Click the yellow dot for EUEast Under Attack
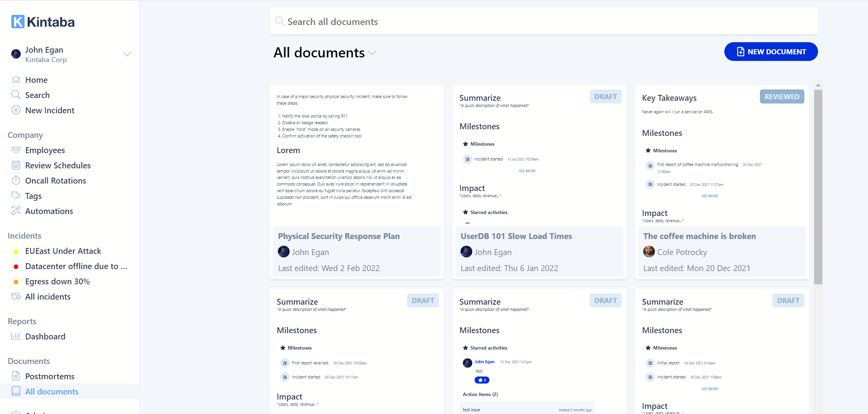 [16, 252]
